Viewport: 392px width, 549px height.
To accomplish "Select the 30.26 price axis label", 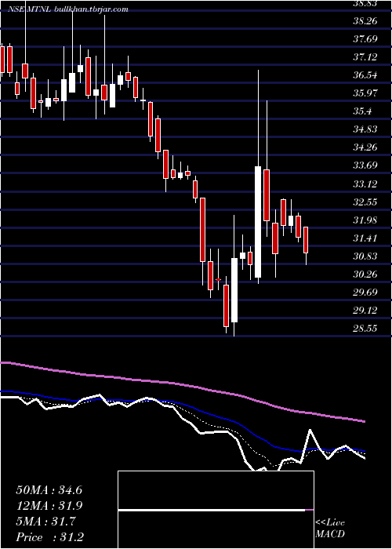I will 365,274.
